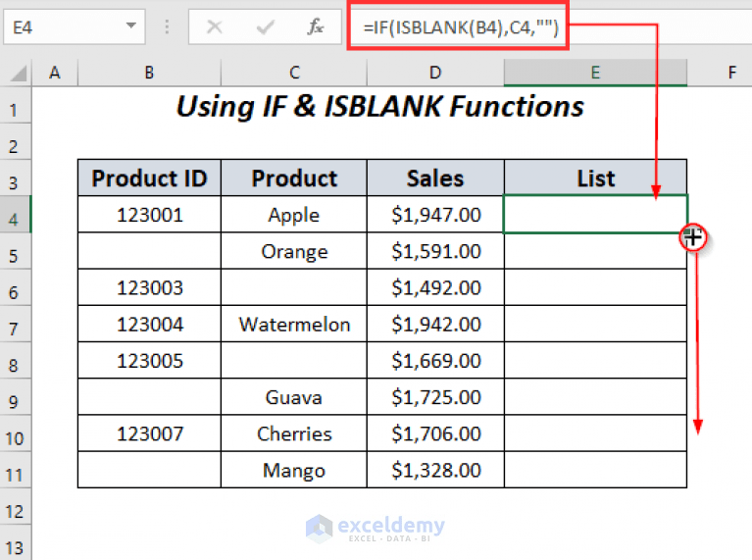Click the 'Product ID' header cell
Image resolution: width=752 pixels, height=560 pixels.
click(x=149, y=178)
